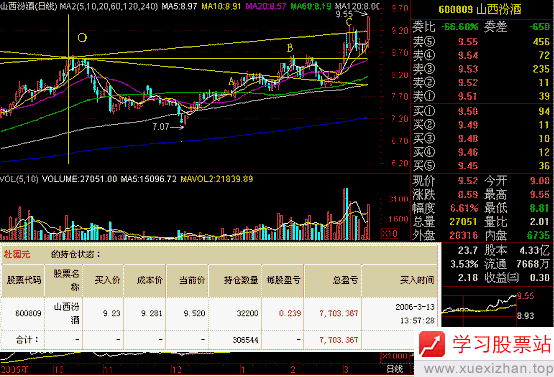
Task: Click the 9.55 high price arrow annotation
Action: 352,14
